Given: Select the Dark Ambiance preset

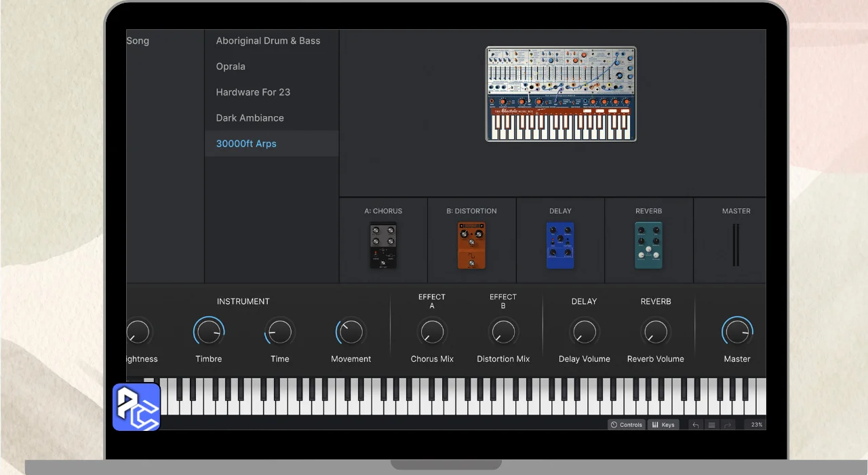Looking at the screenshot, I should click(250, 118).
